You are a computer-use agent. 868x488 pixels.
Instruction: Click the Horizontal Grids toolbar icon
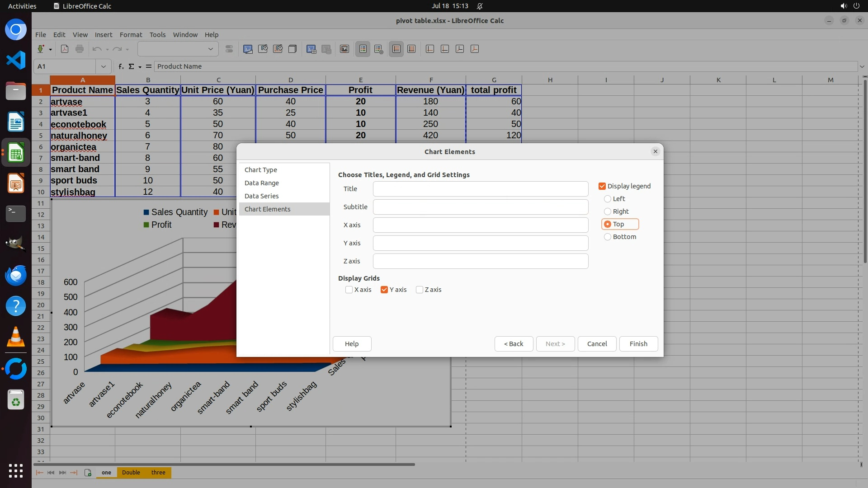[x=396, y=49]
